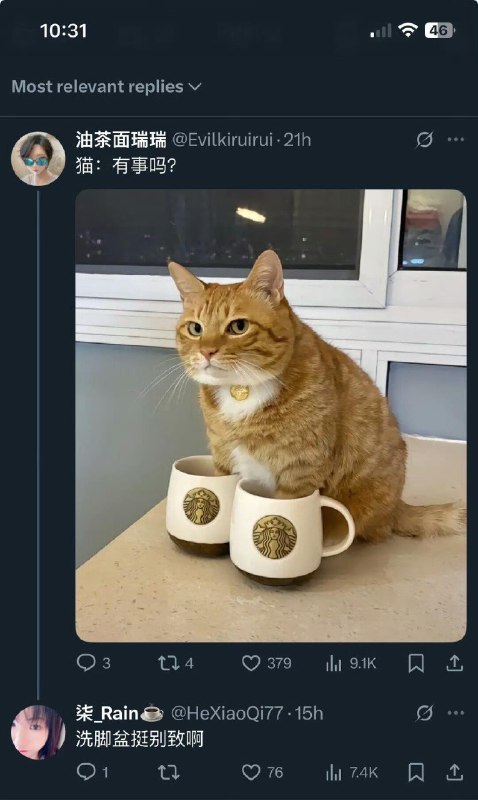
Task: Open more options on HeXiaoQi77's reply
Action: point(456,713)
